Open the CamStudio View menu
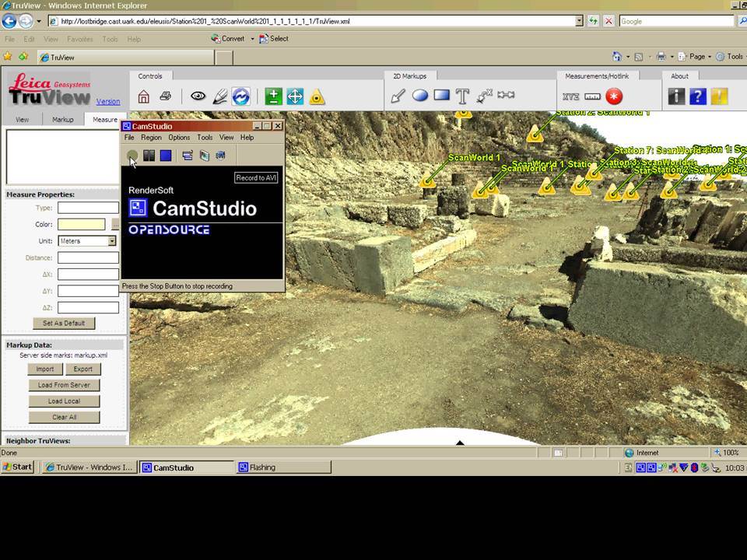Screen dimensions: 747x560 pos(226,137)
